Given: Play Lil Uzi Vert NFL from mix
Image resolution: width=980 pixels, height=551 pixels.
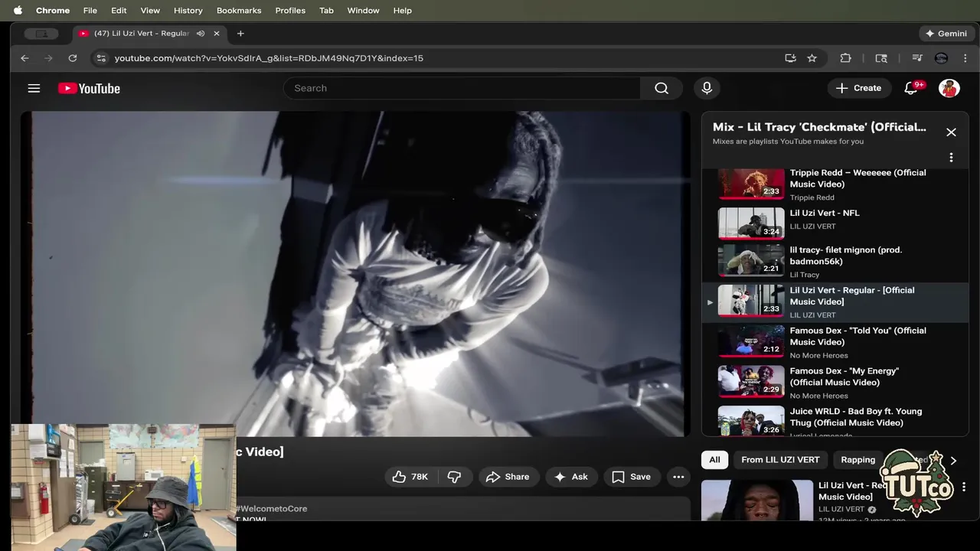Looking at the screenshot, I should [835, 223].
